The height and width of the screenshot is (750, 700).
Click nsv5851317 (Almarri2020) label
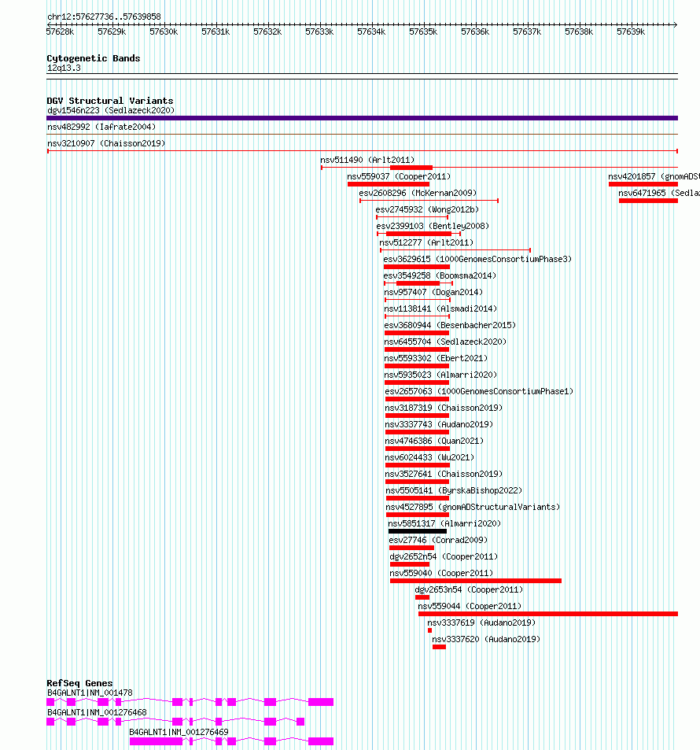pyautogui.click(x=444, y=524)
